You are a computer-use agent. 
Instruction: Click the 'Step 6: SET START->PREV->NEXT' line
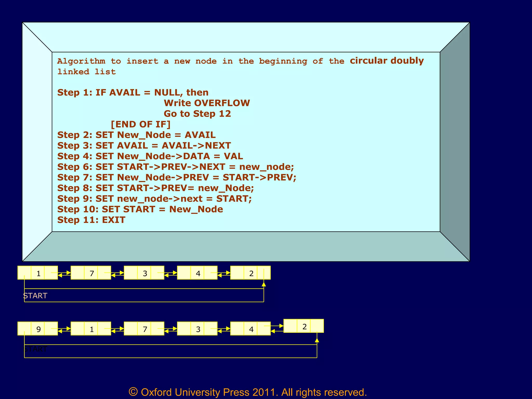coord(175,167)
